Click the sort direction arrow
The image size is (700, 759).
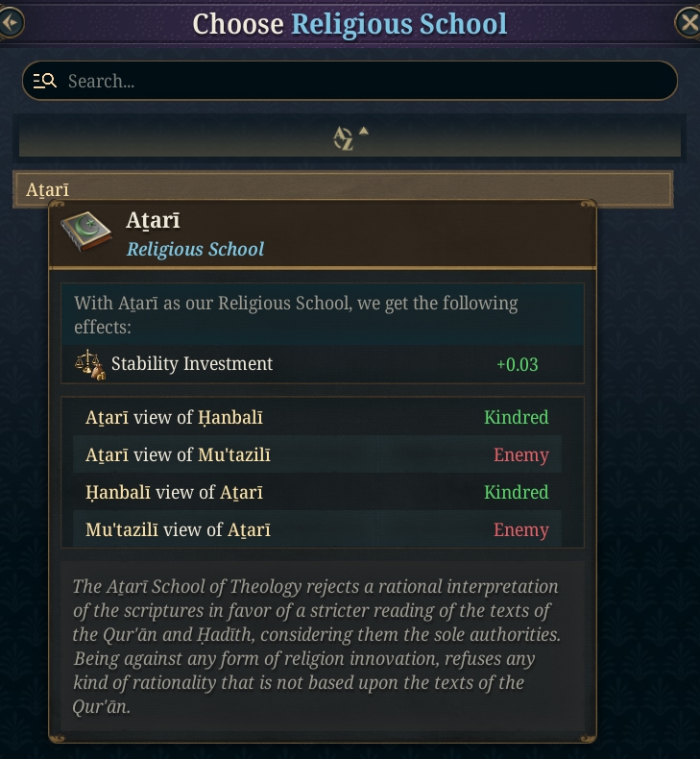[364, 132]
